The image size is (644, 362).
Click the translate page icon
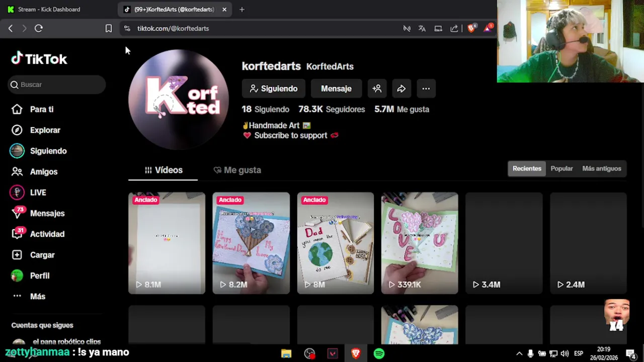422,28
